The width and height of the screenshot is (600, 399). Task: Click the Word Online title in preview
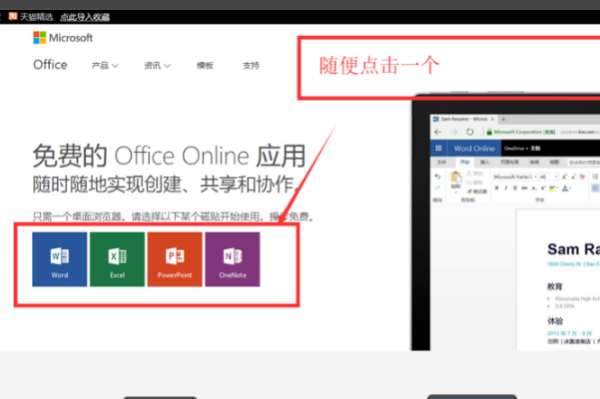[474, 148]
